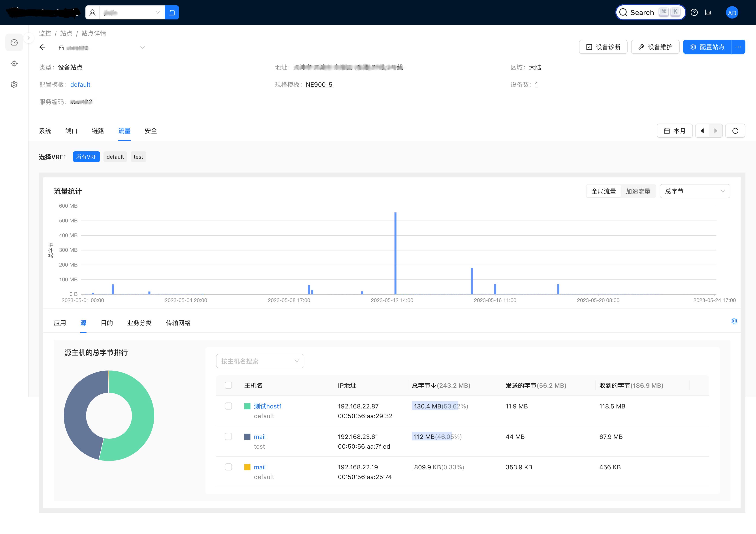Expand the site name selector dropdown
The height and width of the screenshot is (534, 756).
click(x=102, y=48)
